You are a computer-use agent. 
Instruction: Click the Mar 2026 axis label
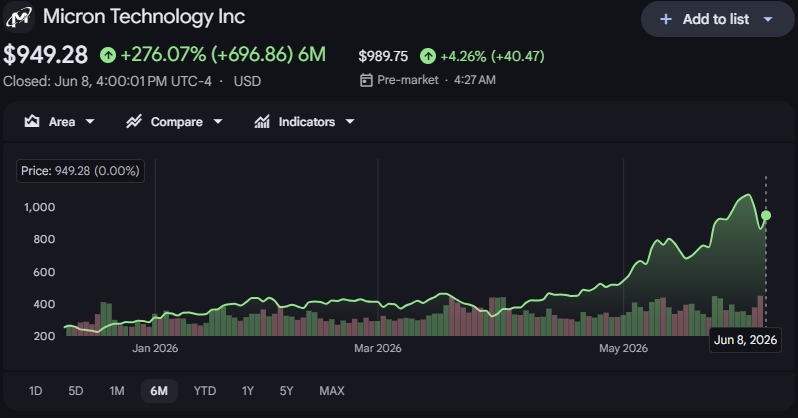coord(378,348)
